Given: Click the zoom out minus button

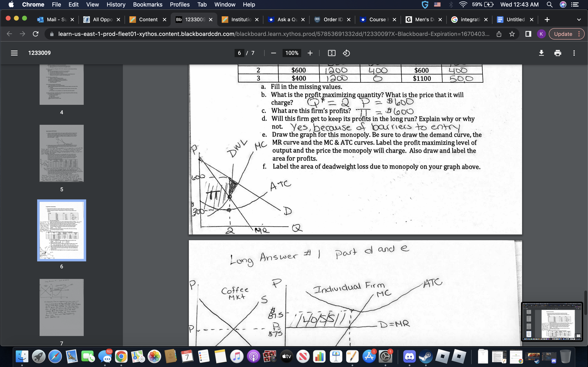Looking at the screenshot, I should point(273,53).
